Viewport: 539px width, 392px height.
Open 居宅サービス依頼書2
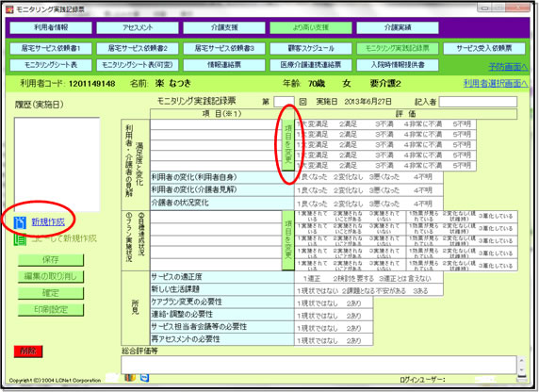point(138,48)
